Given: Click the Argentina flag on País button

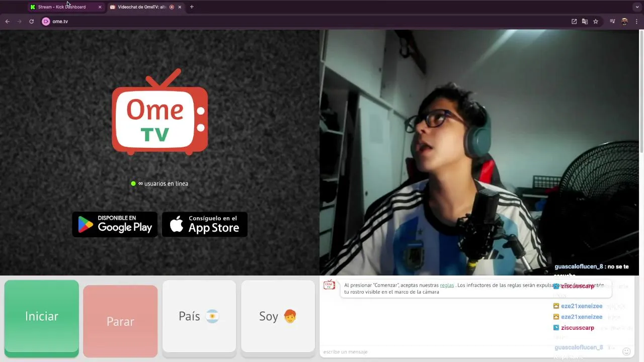Looking at the screenshot, I should pos(212,316).
